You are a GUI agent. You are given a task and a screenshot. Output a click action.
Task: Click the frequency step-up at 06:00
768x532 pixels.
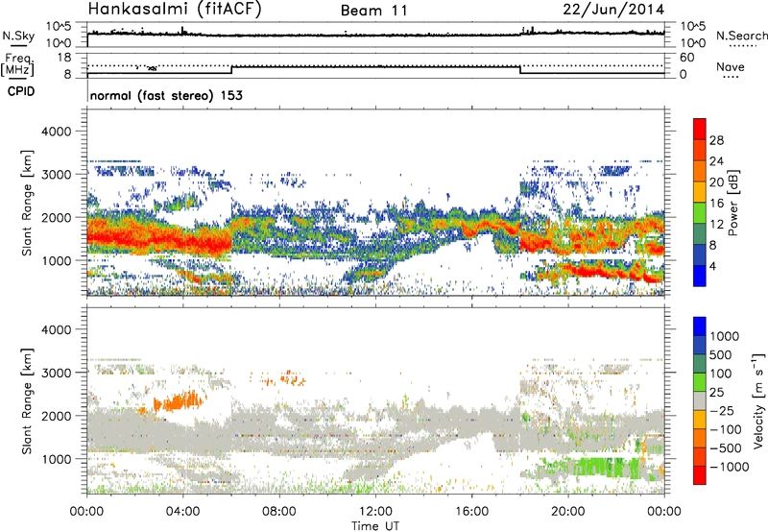[x=231, y=70]
